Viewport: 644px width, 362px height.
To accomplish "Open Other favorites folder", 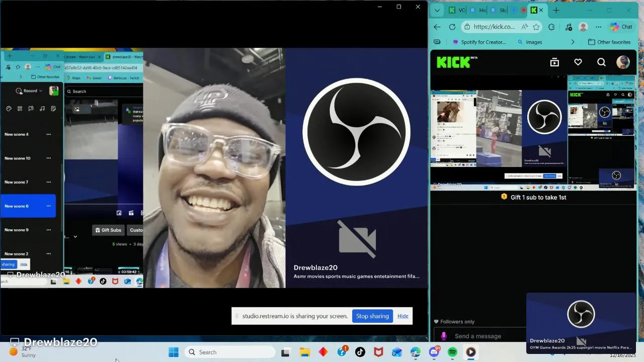I will pyautogui.click(x=609, y=42).
